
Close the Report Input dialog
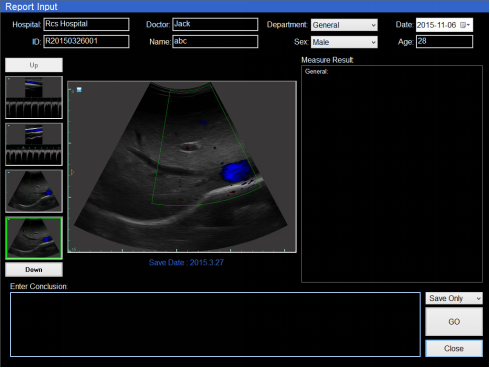click(x=454, y=348)
